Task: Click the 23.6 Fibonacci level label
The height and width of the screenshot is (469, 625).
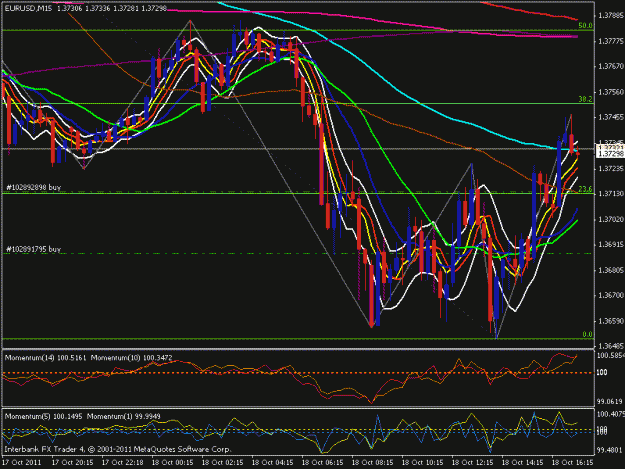Action: (585, 189)
